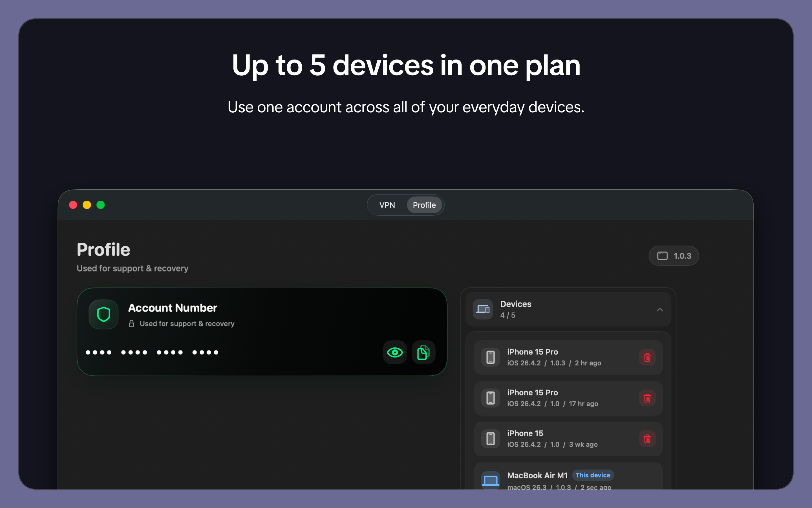Image resolution: width=812 pixels, height=508 pixels.
Task: Click the yellow minimize window button
Action: 87,205
